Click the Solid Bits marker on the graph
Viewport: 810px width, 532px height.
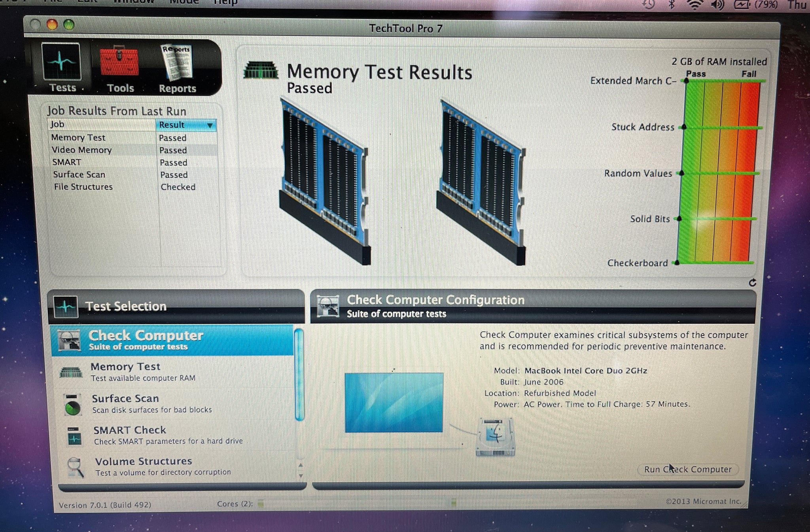679,219
